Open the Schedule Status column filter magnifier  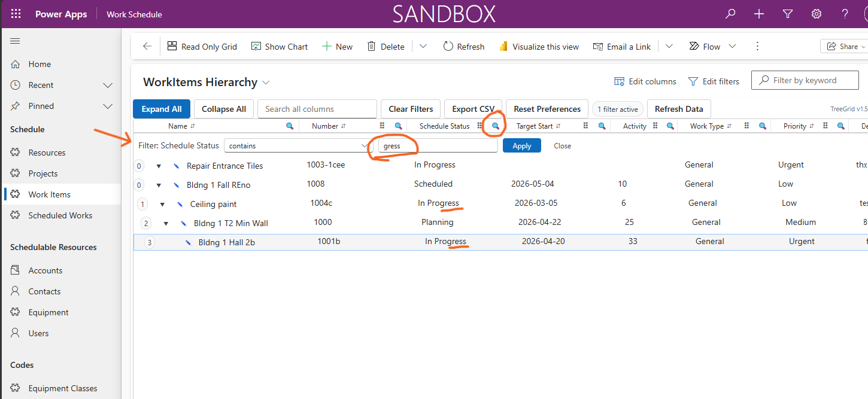point(495,126)
